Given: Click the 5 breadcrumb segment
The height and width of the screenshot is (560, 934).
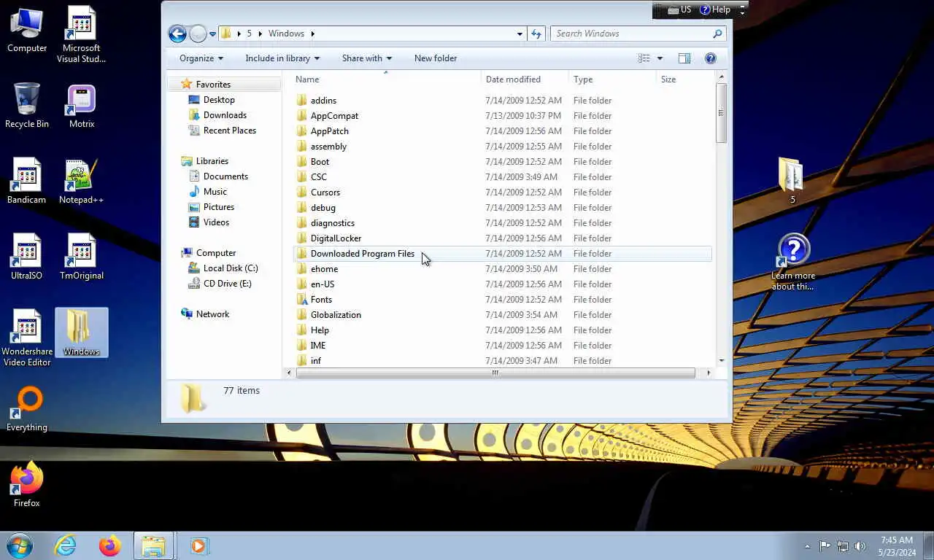Looking at the screenshot, I should [x=249, y=34].
